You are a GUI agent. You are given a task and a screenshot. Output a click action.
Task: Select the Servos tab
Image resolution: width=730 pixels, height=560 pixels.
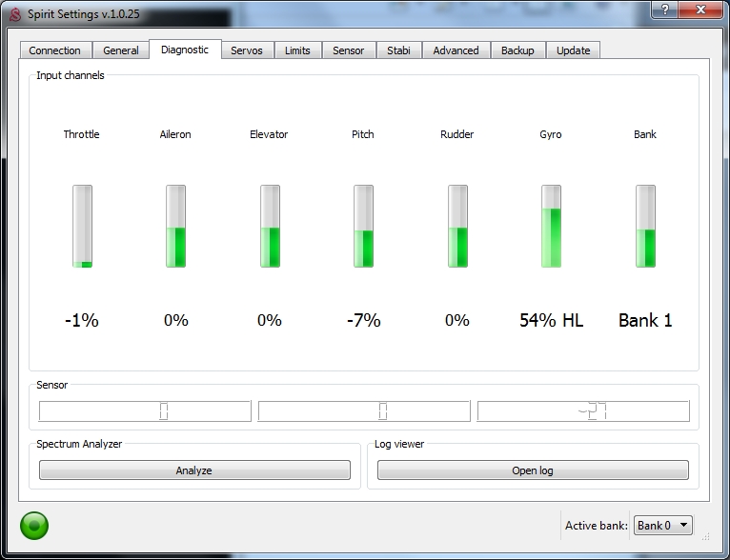247,50
